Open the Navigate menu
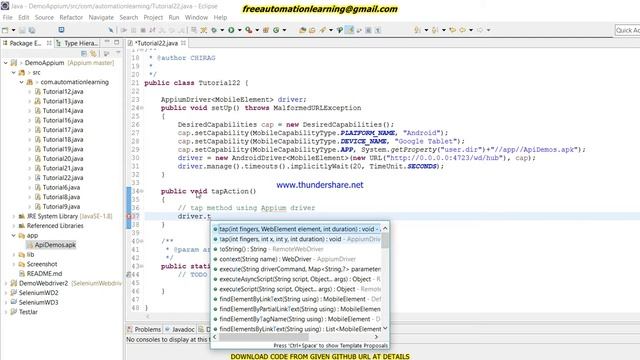Viewport: 640px width, 360px height. [101, 18]
